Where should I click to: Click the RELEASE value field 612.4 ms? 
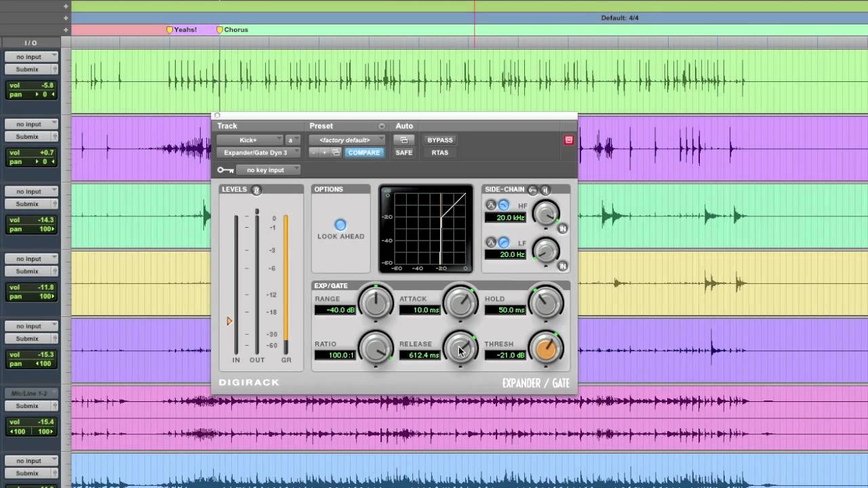tap(420, 355)
